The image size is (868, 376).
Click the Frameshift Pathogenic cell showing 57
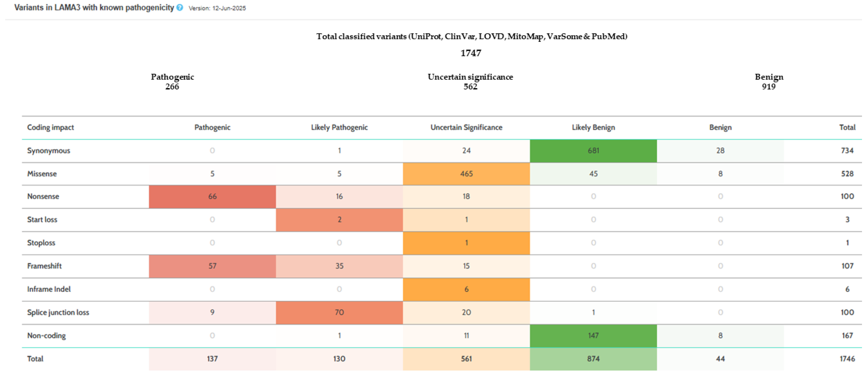212,266
